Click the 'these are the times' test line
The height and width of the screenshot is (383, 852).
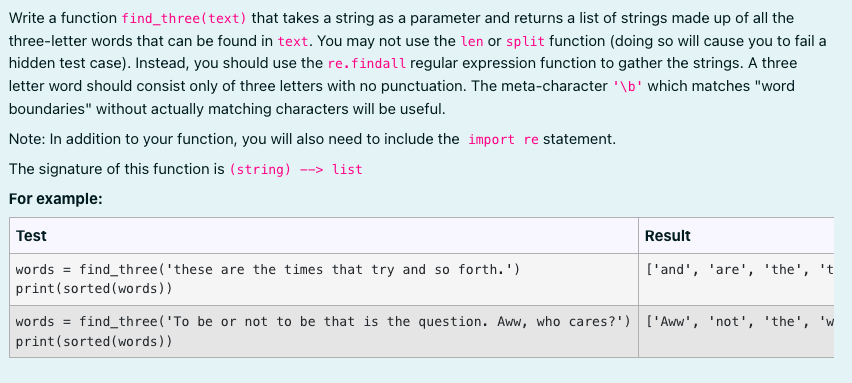(268, 269)
